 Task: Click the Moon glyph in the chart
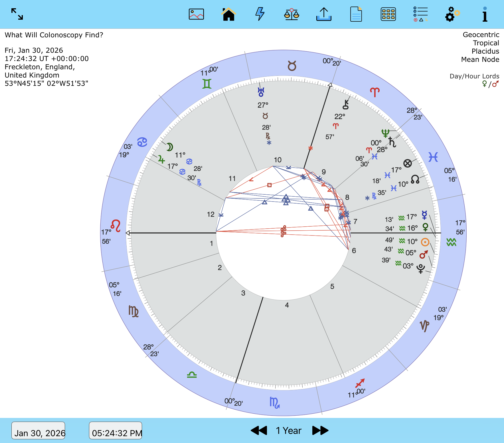pos(169,147)
